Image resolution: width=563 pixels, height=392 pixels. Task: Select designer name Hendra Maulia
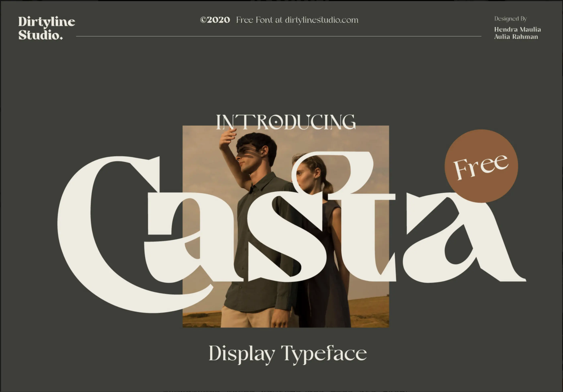coord(517,29)
